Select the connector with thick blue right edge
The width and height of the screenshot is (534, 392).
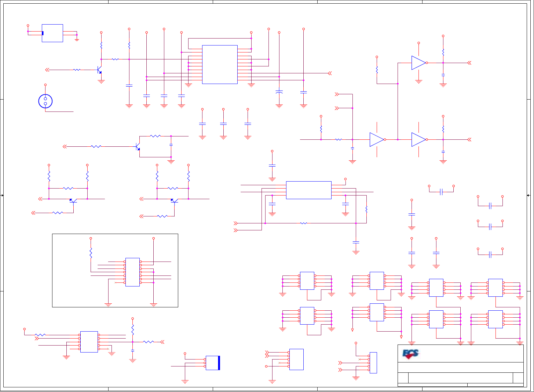(x=213, y=363)
